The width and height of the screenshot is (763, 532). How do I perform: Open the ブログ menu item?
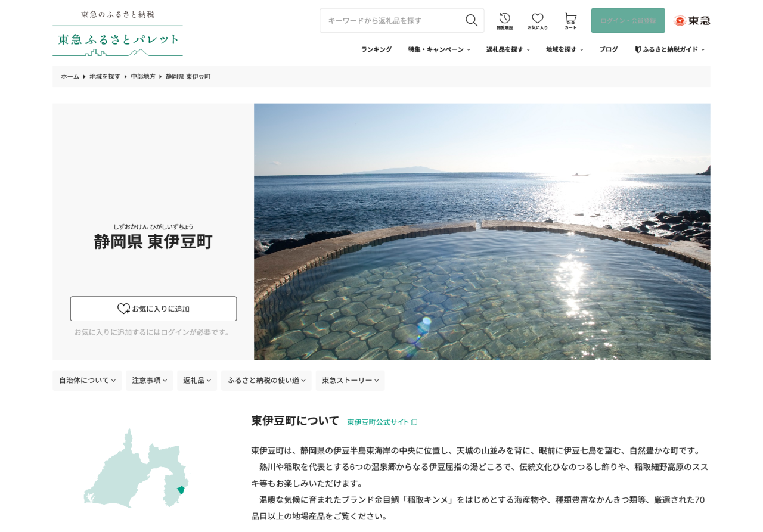[x=608, y=49]
